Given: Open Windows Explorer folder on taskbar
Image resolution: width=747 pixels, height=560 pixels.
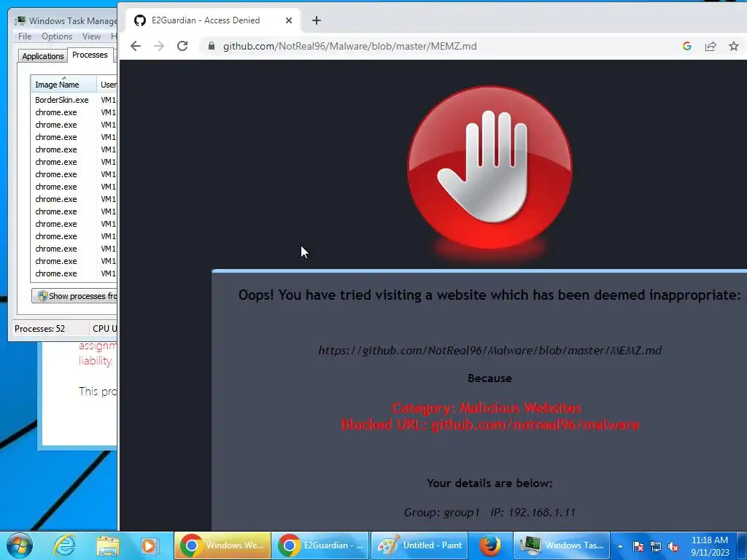Looking at the screenshot, I should click(108, 545).
